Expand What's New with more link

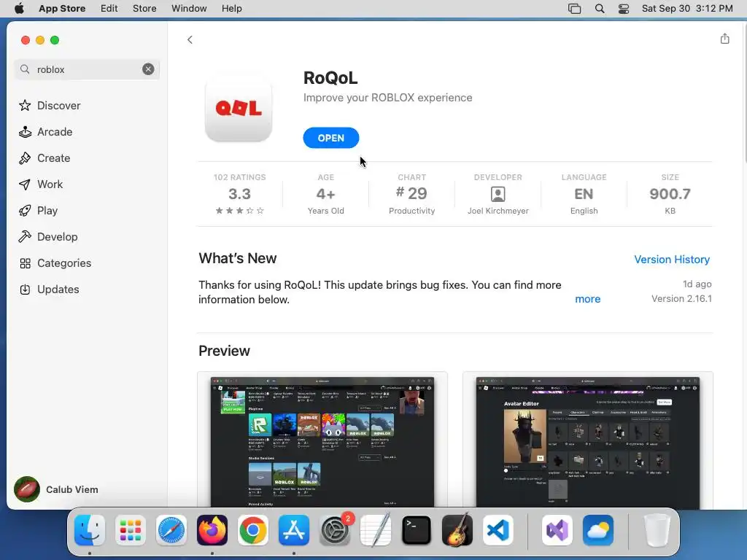pos(587,299)
